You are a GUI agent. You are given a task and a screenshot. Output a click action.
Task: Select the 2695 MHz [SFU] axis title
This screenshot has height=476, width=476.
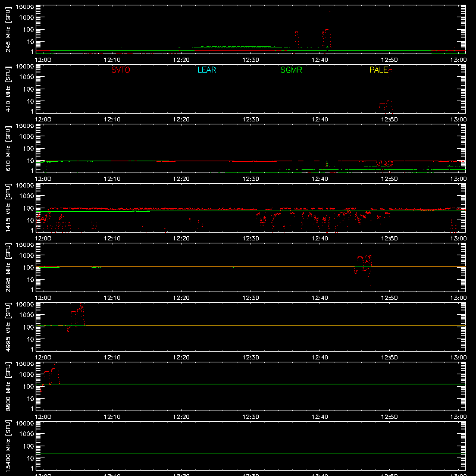(x=8, y=268)
